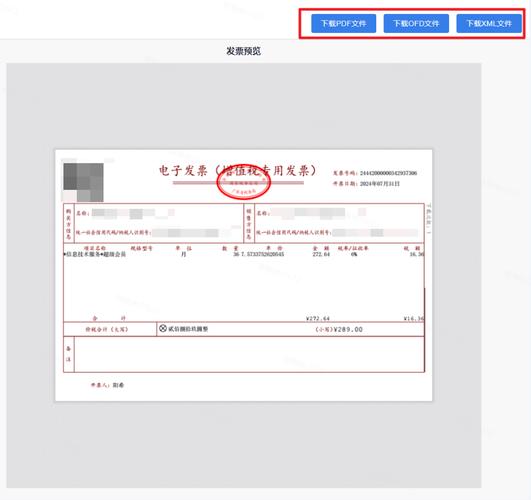
Task: Select the 信息技术服务 超级会员 item row
Action: click(243, 254)
